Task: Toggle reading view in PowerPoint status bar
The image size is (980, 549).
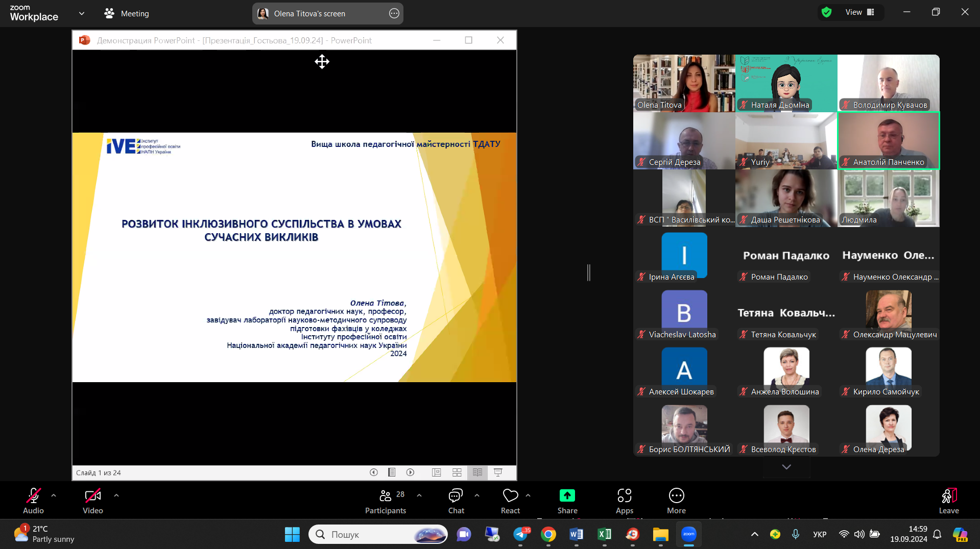Action: pos(477,472)
